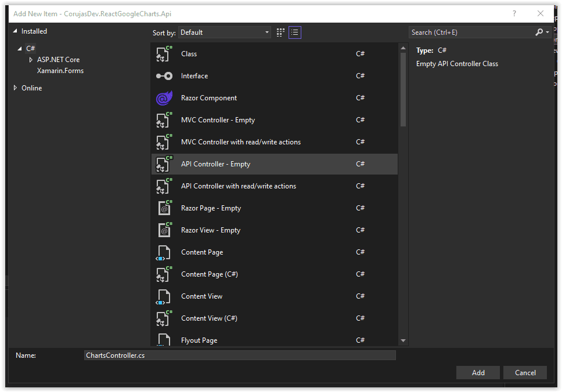Select Content Page (C#) text

tap(210, 274)
